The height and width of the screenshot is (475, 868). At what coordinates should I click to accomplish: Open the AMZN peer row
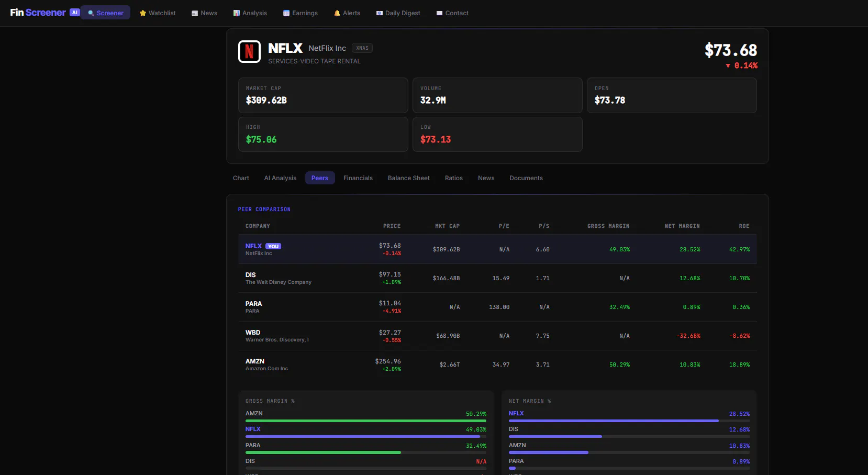[x=497, y=364]
